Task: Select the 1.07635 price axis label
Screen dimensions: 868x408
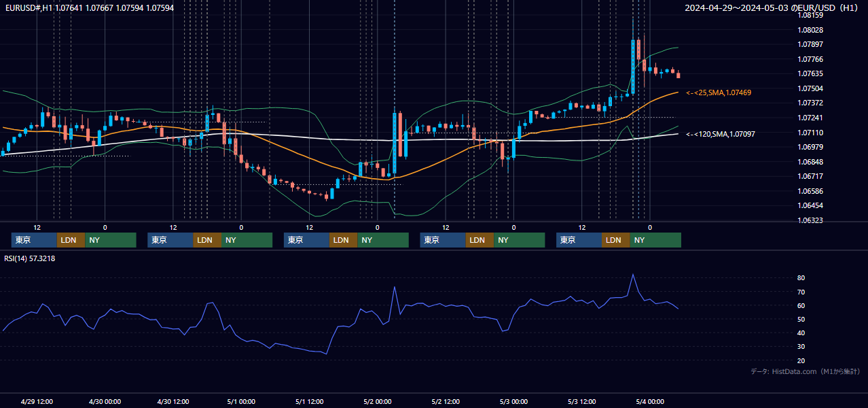Action: (810, 73)
